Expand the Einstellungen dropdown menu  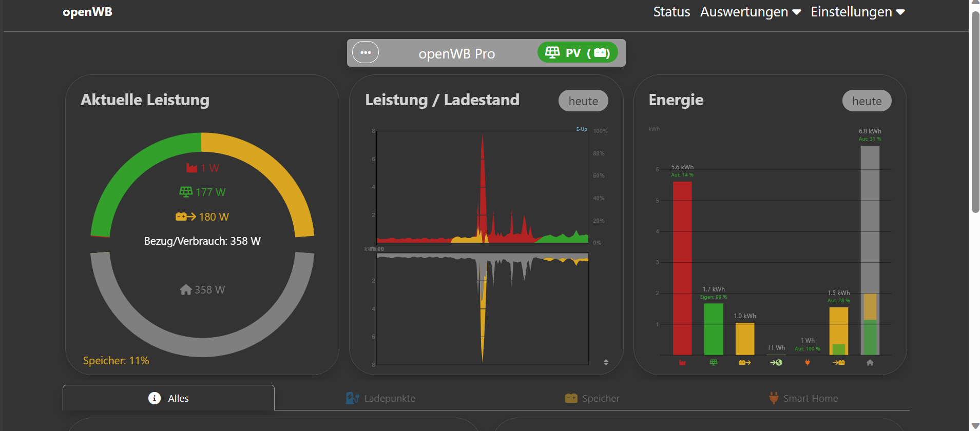point(858,12)
